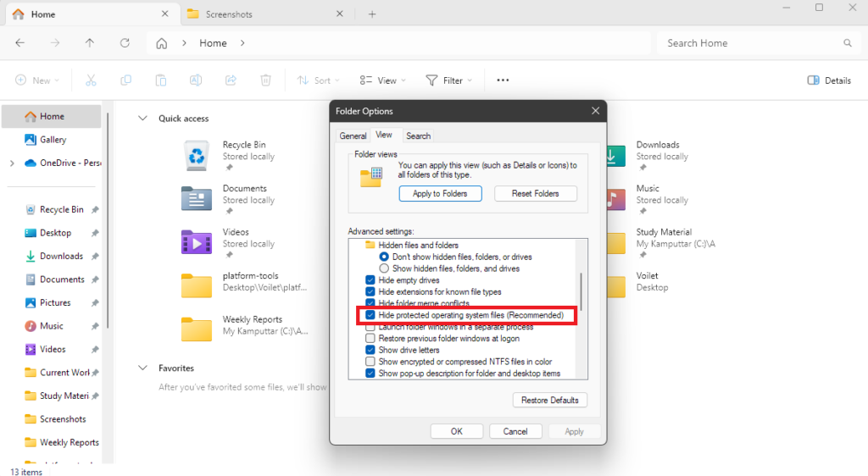Click the See more three-dots icon

(x=503, y=80)
